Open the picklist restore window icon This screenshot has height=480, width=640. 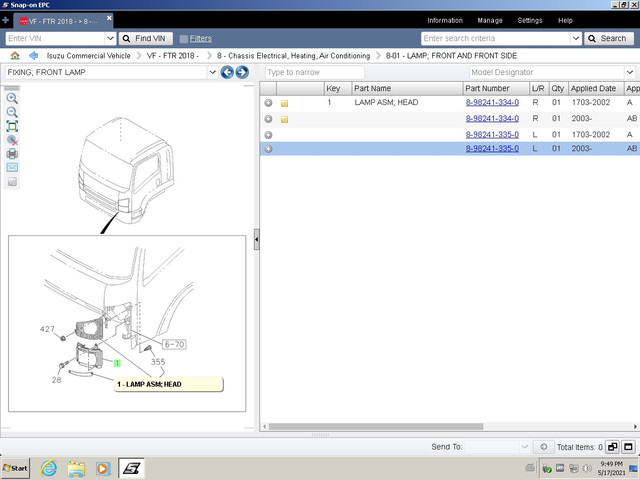point(612,447)
